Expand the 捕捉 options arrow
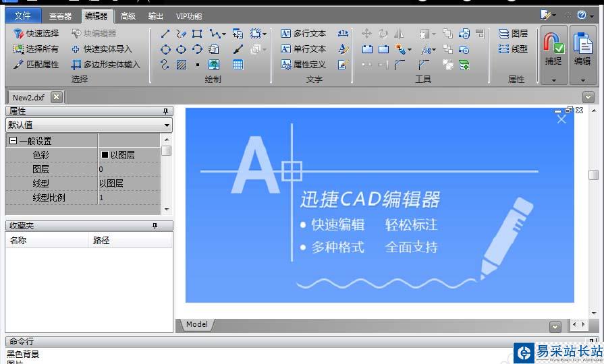Image resolution: width=604 pixels, height=364 pixels. [553, 80]
